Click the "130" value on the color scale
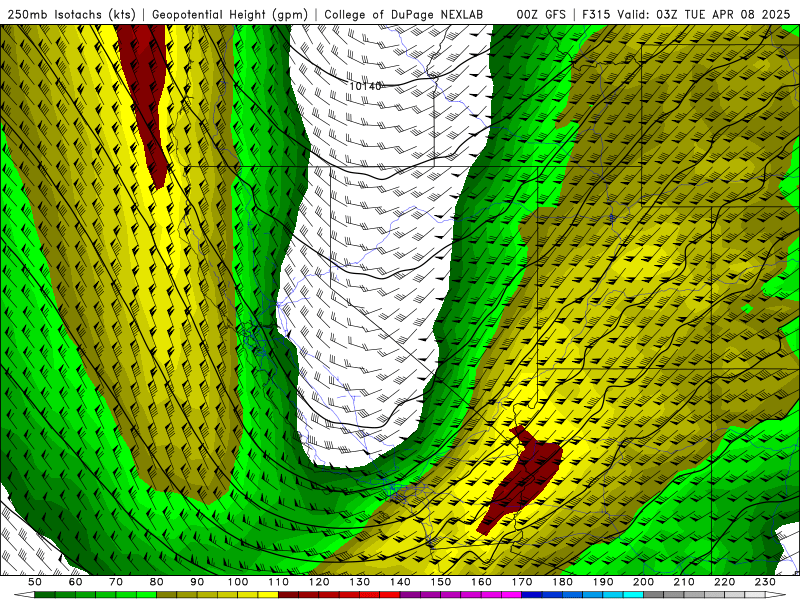 point(360,582)
